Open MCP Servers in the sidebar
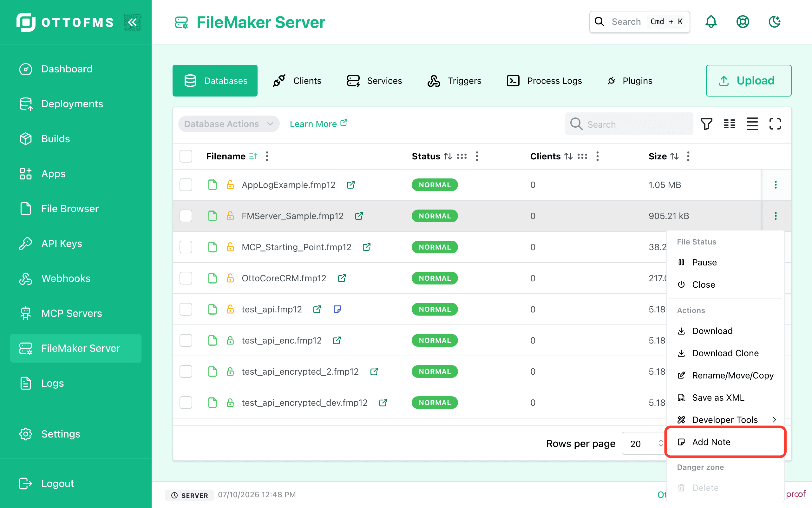 coord(76,313)
